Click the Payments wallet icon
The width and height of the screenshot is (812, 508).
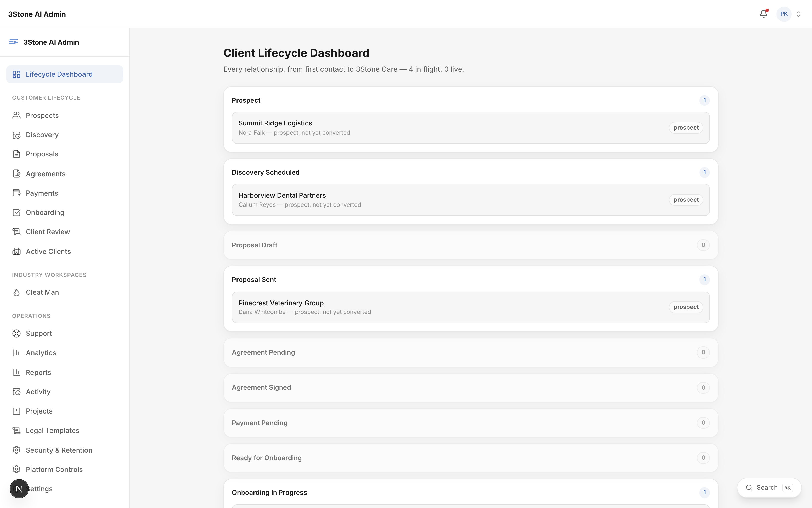[16, 193]
